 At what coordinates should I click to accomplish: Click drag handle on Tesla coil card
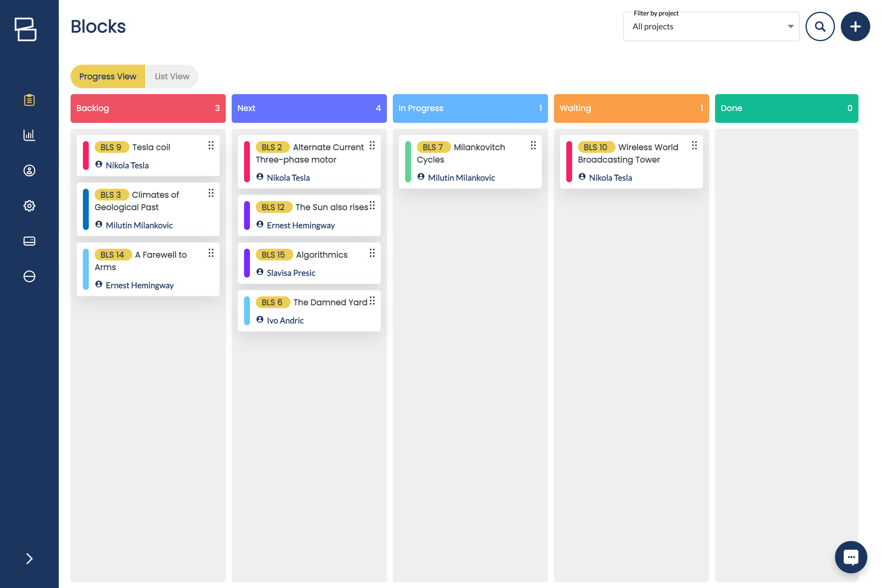211,145
